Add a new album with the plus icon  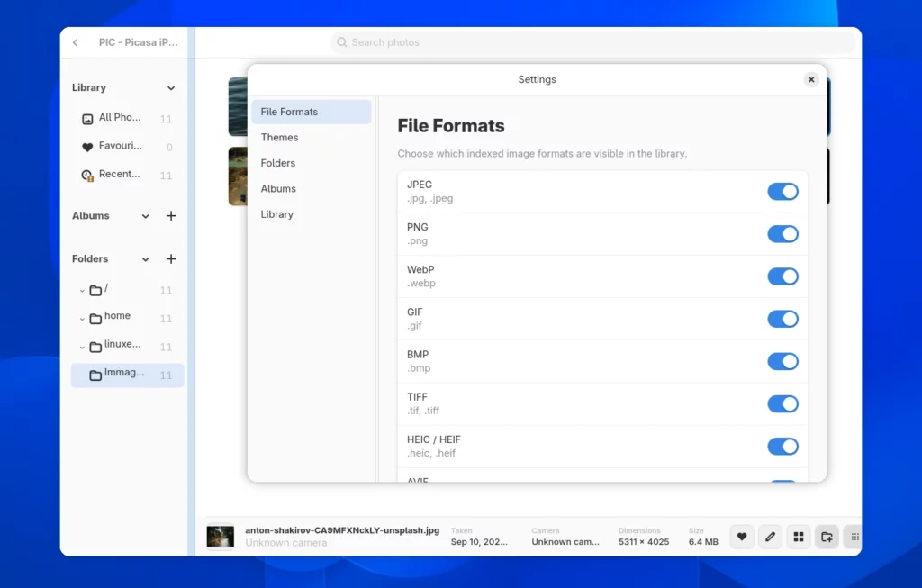pos(171,216)
